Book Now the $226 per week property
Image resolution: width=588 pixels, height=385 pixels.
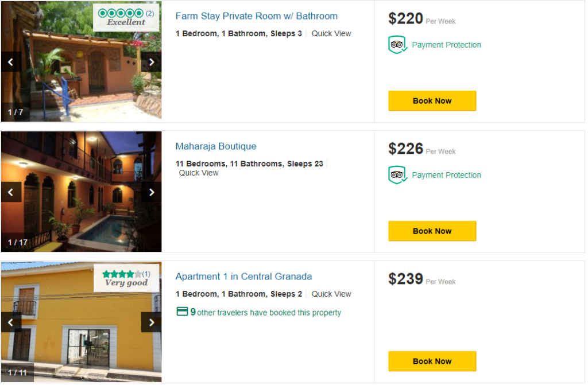click(432, 231)
